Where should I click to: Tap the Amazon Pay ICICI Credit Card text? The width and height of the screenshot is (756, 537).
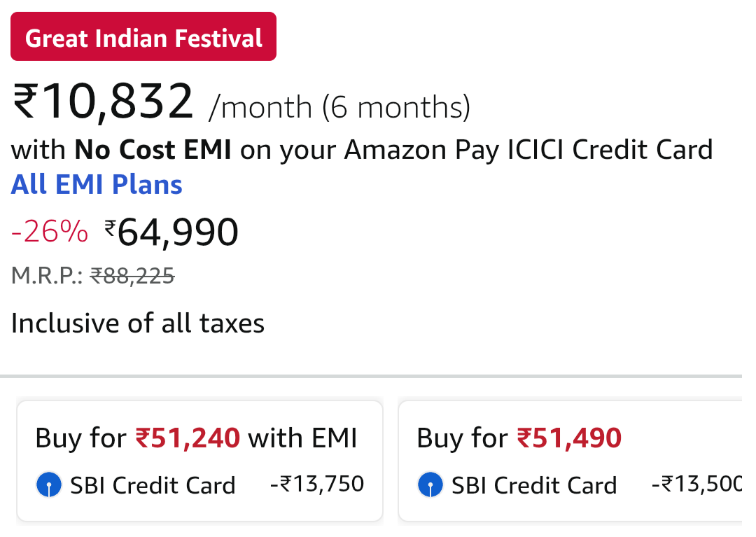[x=528, y=149]
